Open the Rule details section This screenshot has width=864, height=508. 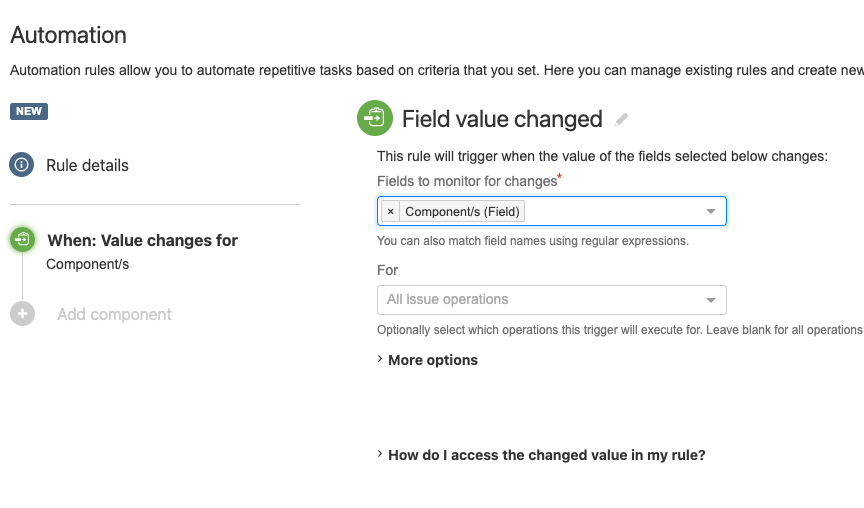(x=87, y=165)
